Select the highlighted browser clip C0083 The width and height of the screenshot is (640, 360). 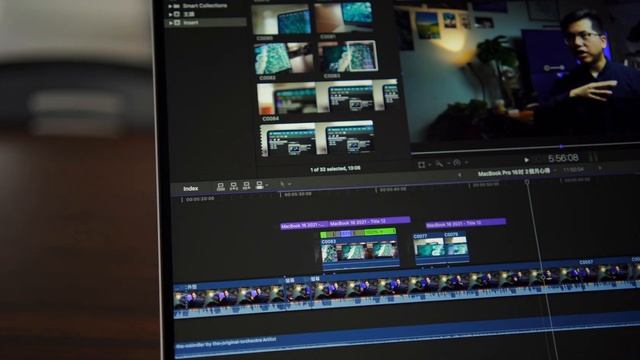point(348,57)
